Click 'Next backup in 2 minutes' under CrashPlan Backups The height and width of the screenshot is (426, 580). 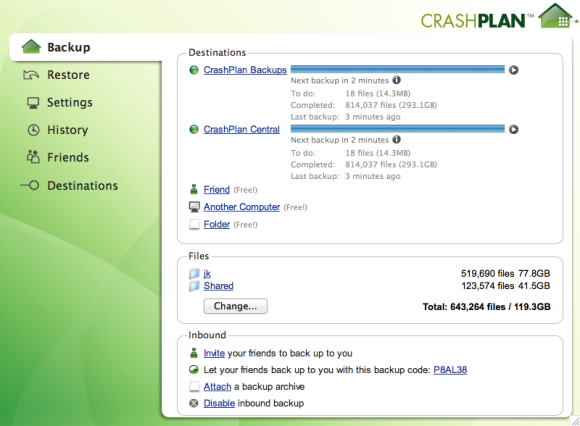[x=340, y=80]
